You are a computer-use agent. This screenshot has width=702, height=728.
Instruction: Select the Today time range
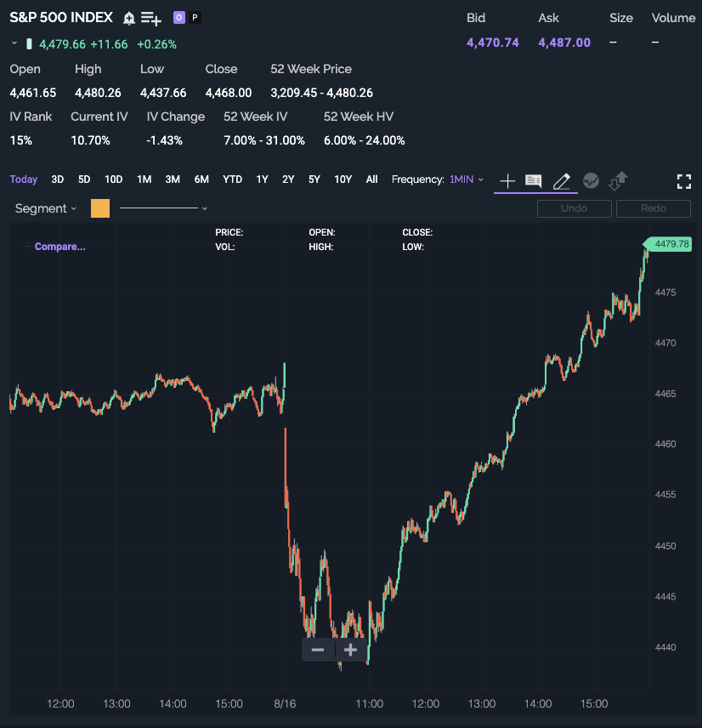[x=24, y=179]
